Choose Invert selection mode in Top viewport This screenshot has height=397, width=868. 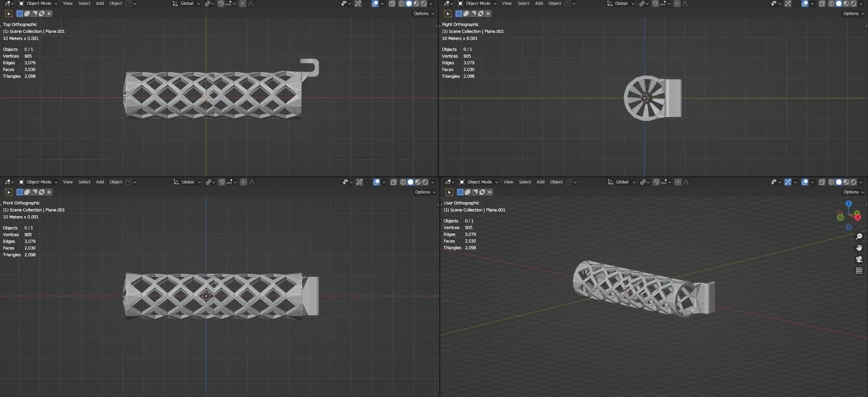(x=41, y=13)
